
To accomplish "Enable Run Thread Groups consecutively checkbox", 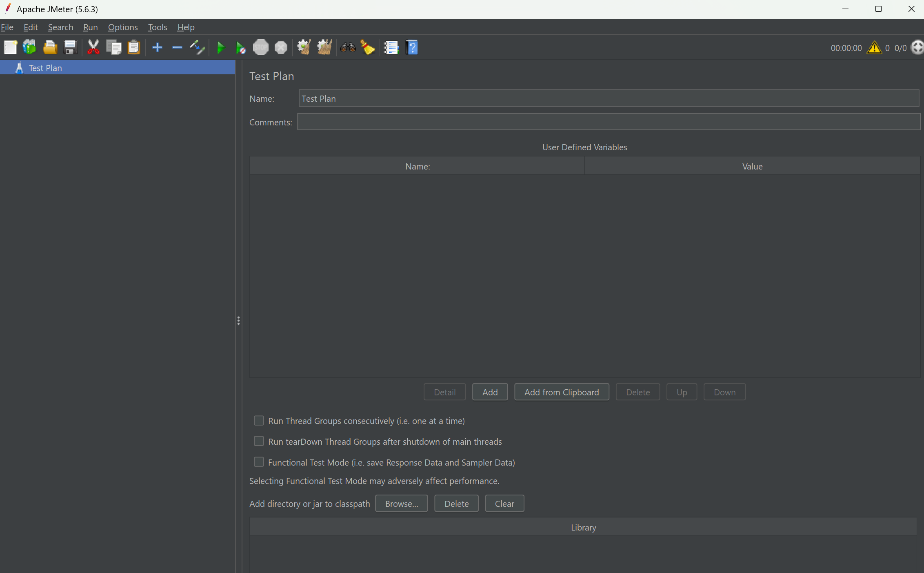I will coord(259,421).
